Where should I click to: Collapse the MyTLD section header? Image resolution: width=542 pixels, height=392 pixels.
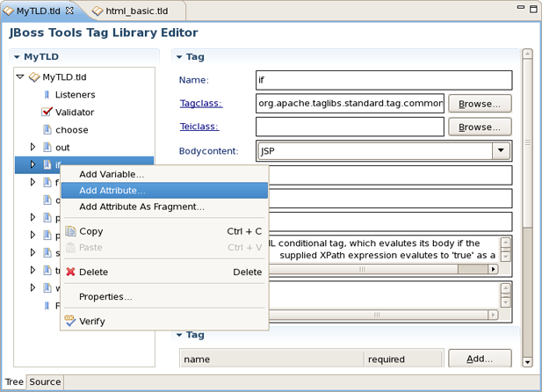click(17, 57)
